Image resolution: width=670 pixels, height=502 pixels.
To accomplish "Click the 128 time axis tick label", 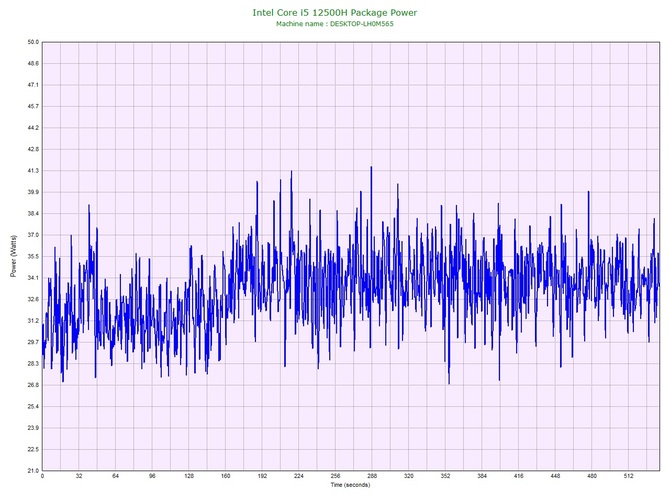I will tap(189, 476).
